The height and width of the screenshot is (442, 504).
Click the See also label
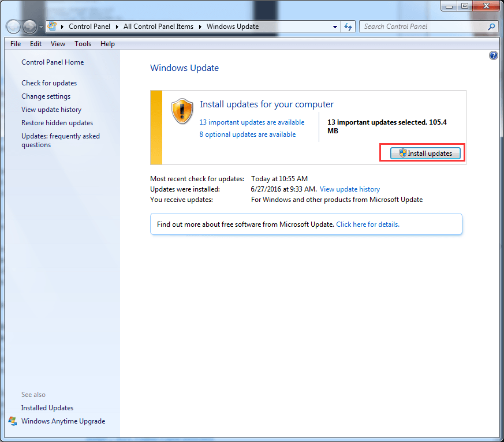pyautogui.click(x=33, y=395)
